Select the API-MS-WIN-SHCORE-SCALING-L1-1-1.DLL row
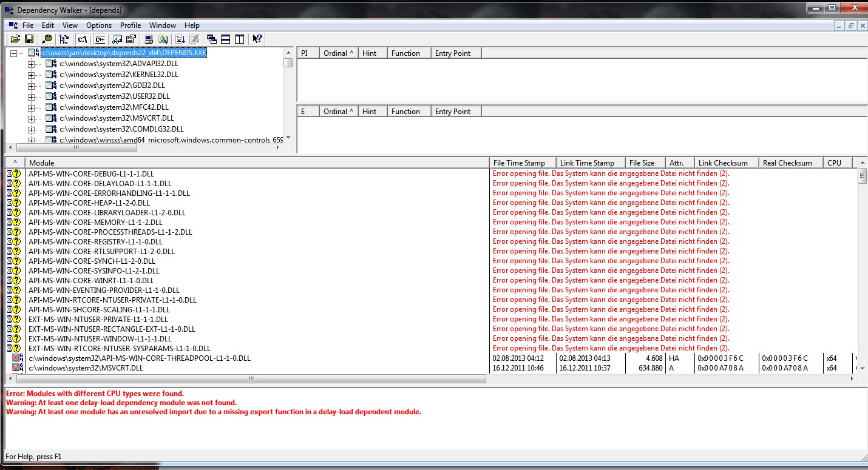Image resolution: width=868 pixels, height=470 pixels. point(432,310)
